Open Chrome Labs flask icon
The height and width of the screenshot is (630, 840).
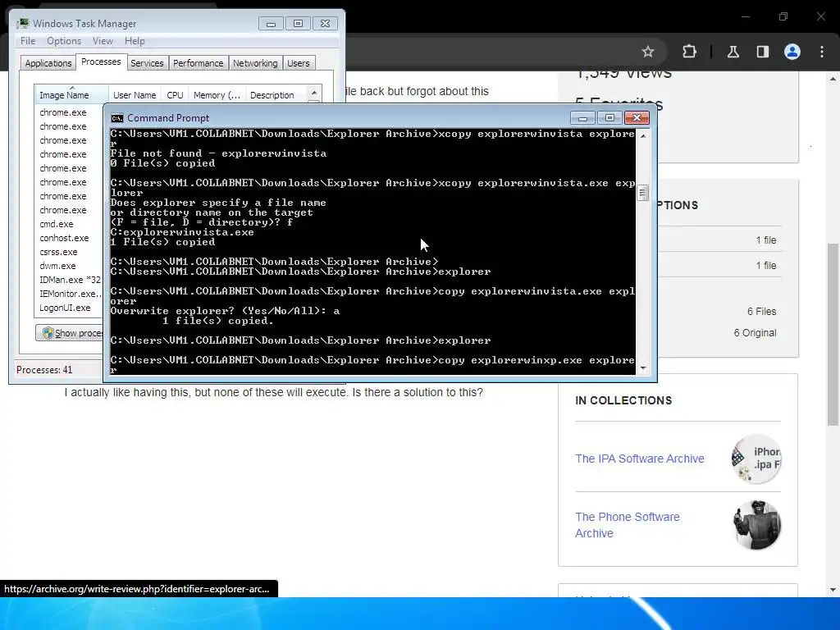[733, 52]
